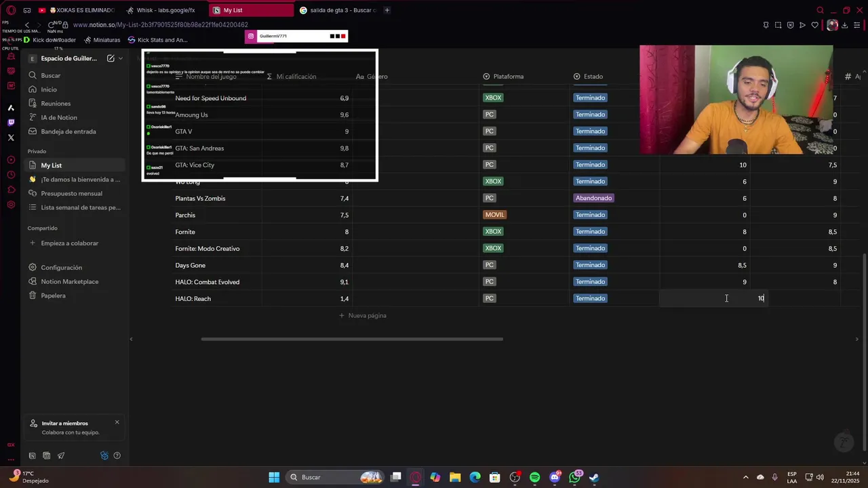Click the horizontal table scrollbar
The width and height of the screenshot is (868, 488).
click(352, 339)
